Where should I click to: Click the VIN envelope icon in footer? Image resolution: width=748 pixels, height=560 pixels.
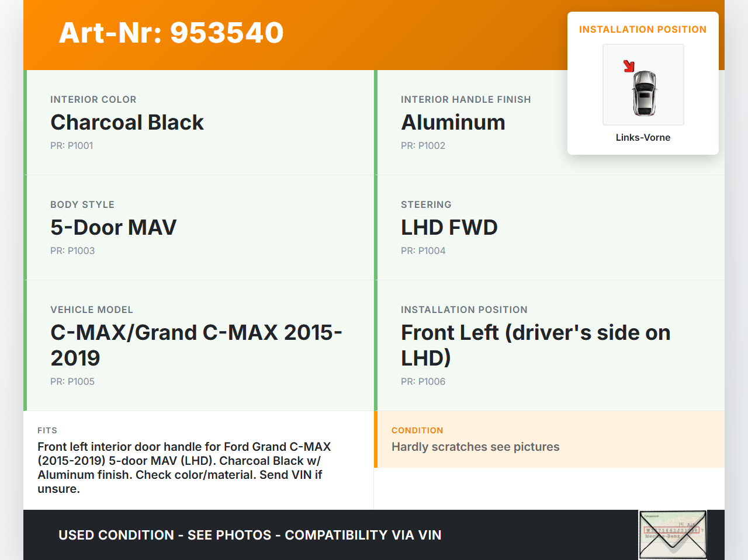click(x=673, y=535)
